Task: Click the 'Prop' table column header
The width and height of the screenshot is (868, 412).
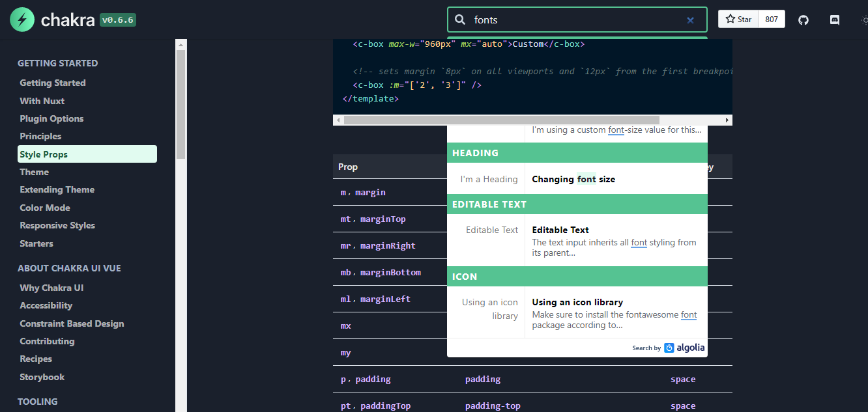Action: click(348, 167)
